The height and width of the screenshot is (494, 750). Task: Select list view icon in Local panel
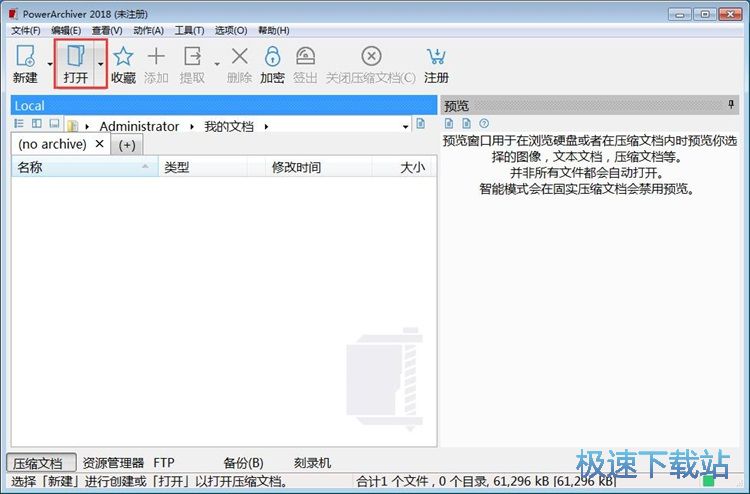pyautogui.click(x=19, y=123)
